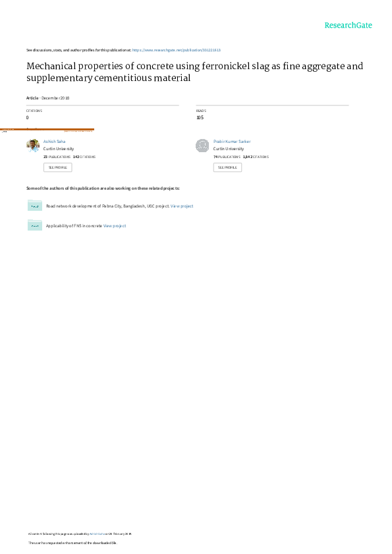Click SEE PROFILE button under Ashish Saha
Screen dimensions: 392x554
coord(57,167)
